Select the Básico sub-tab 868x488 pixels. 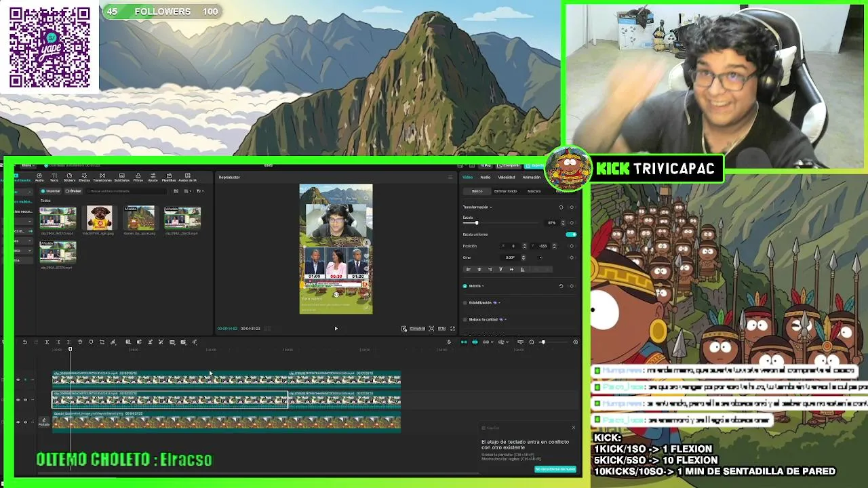point(477,191)
